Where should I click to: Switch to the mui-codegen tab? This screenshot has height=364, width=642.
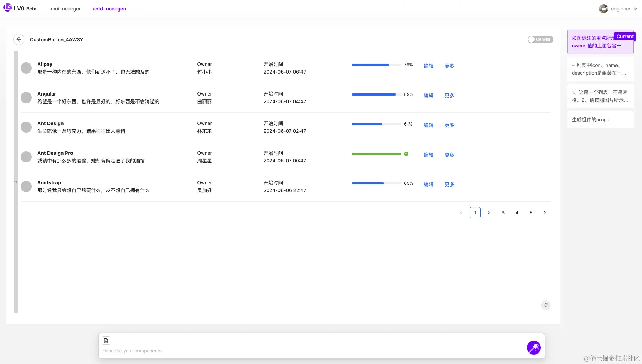[66, 9]
